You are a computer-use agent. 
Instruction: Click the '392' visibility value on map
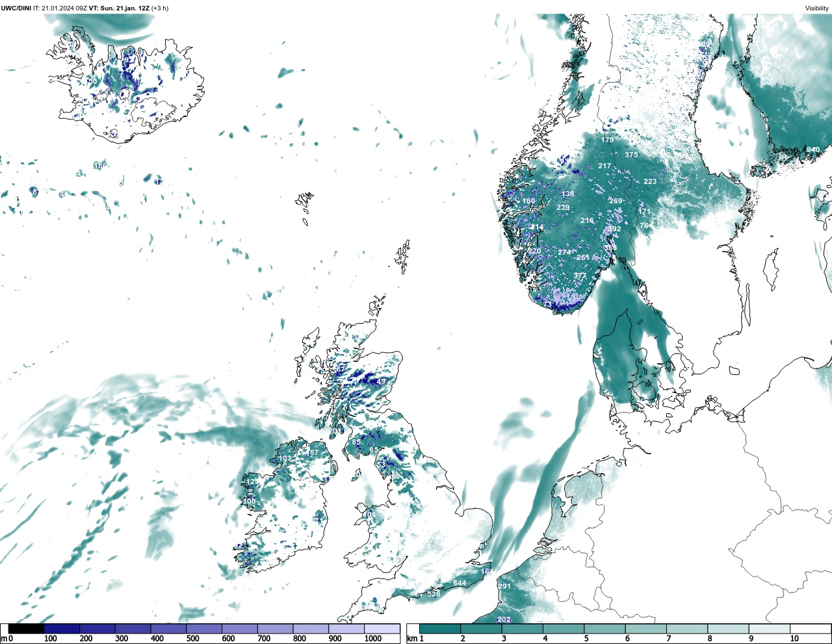614,229
